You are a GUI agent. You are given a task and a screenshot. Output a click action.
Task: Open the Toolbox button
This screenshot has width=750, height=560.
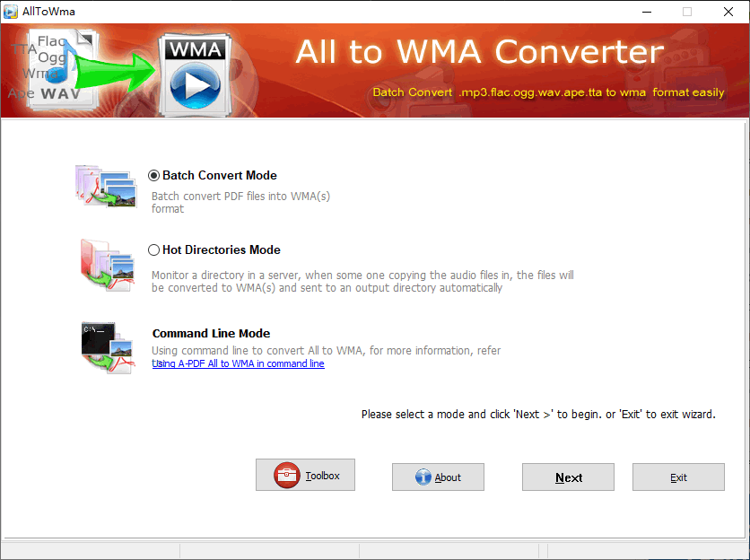coord(305,475)
